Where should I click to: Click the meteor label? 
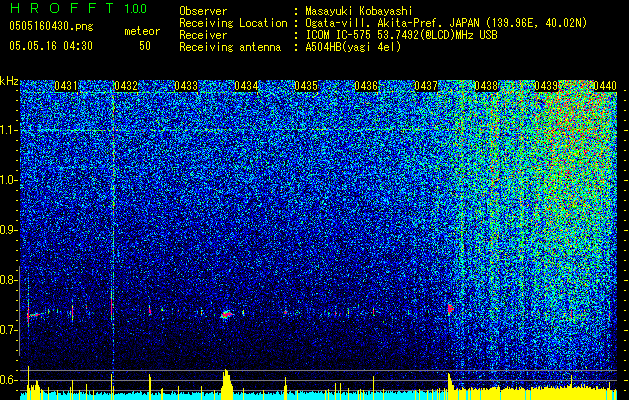coord(142,31)
